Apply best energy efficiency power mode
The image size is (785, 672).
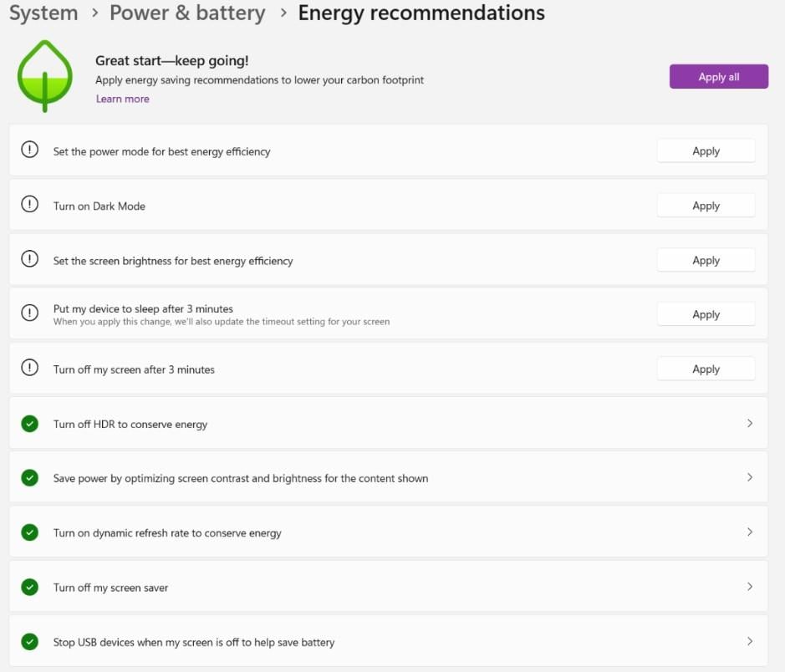[706, 151]
